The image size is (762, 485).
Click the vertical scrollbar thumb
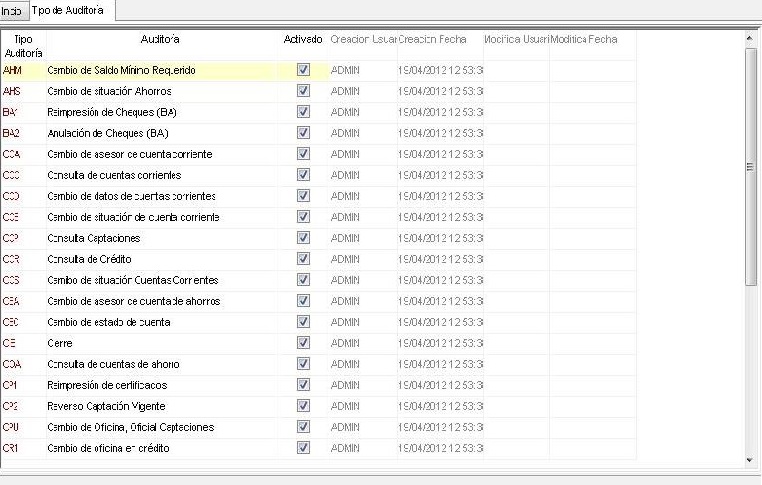coord(750,167)
